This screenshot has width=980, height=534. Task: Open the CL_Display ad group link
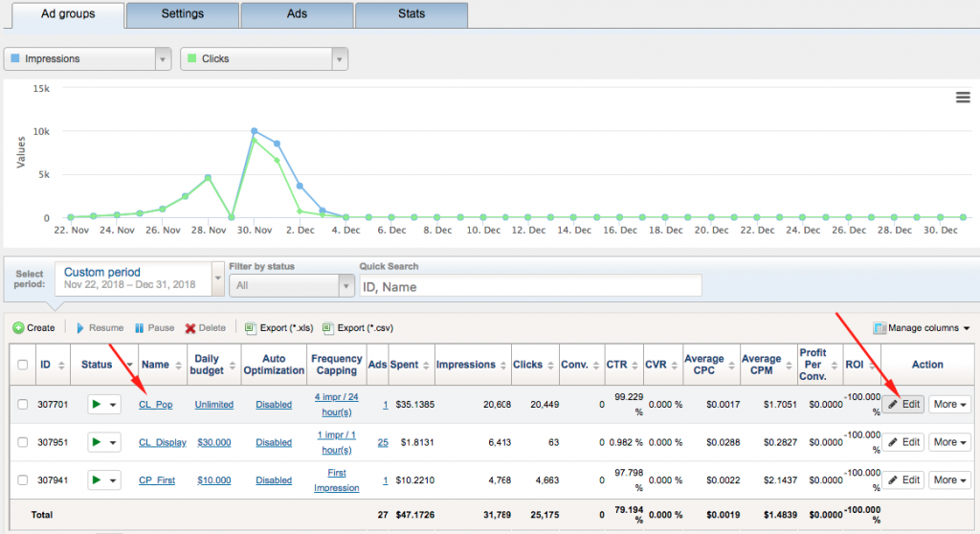[162, 442]
